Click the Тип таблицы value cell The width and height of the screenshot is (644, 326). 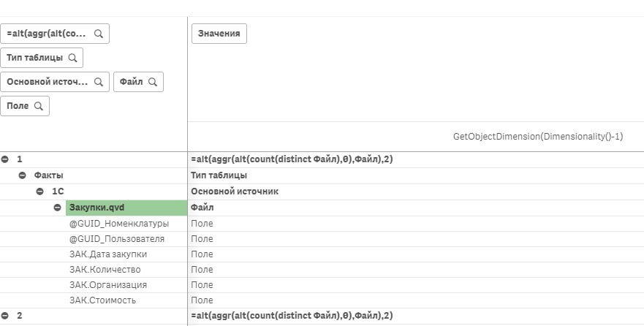coord(219,175)
